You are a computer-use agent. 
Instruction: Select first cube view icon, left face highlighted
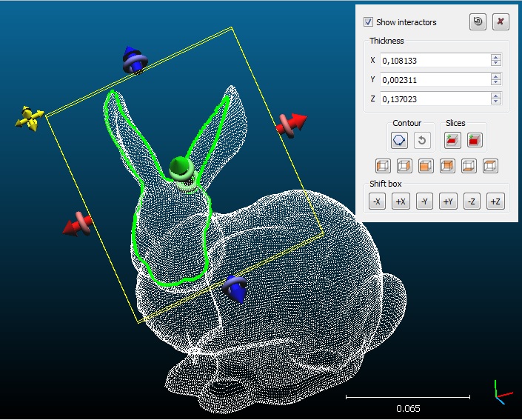(x=383, y=166)
